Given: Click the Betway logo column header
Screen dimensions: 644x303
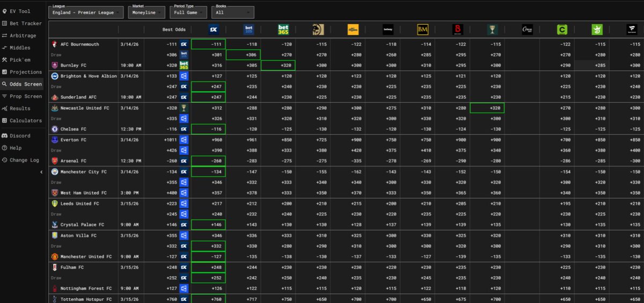Looking at the screenshot, I should (387, 30).
